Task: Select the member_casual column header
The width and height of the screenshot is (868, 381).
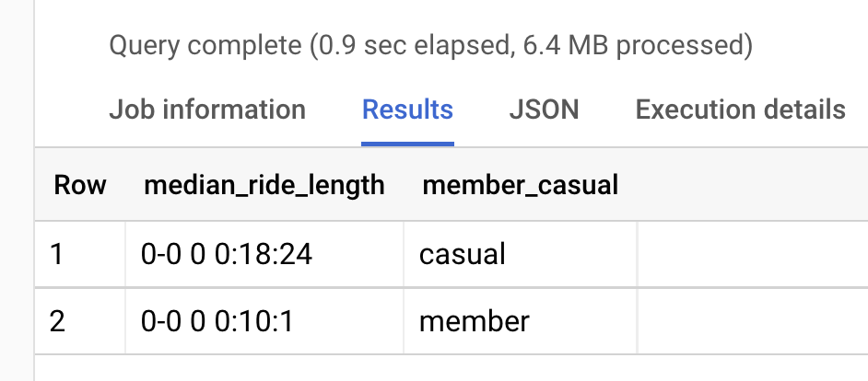Action: (520, 185)
